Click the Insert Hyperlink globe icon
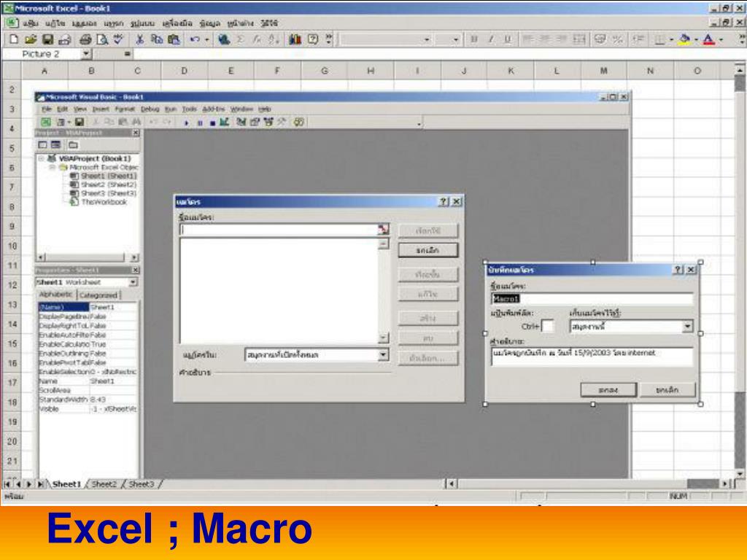Image resolution: width=747 pixels, height=560 pixels. [223, 39]
